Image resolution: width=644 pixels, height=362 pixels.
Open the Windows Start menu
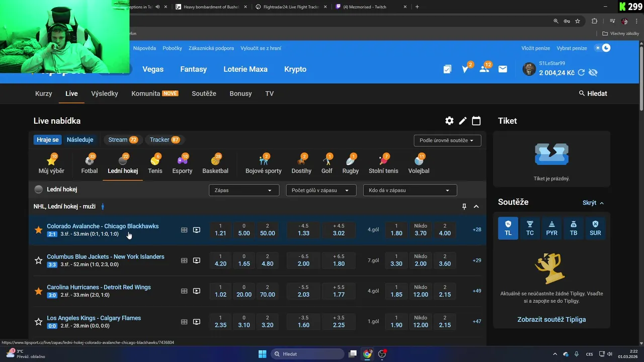(x=262, y=354)
